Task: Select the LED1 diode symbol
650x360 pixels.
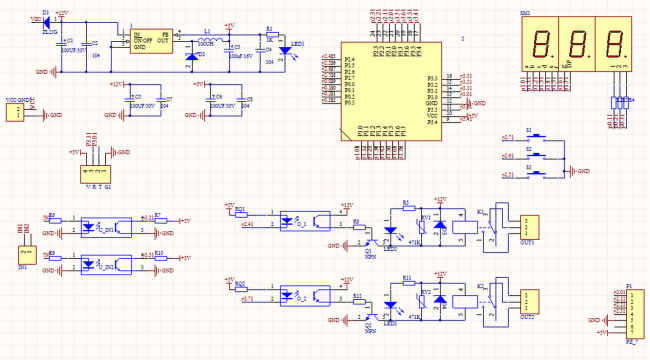Action: click(285, 51)
